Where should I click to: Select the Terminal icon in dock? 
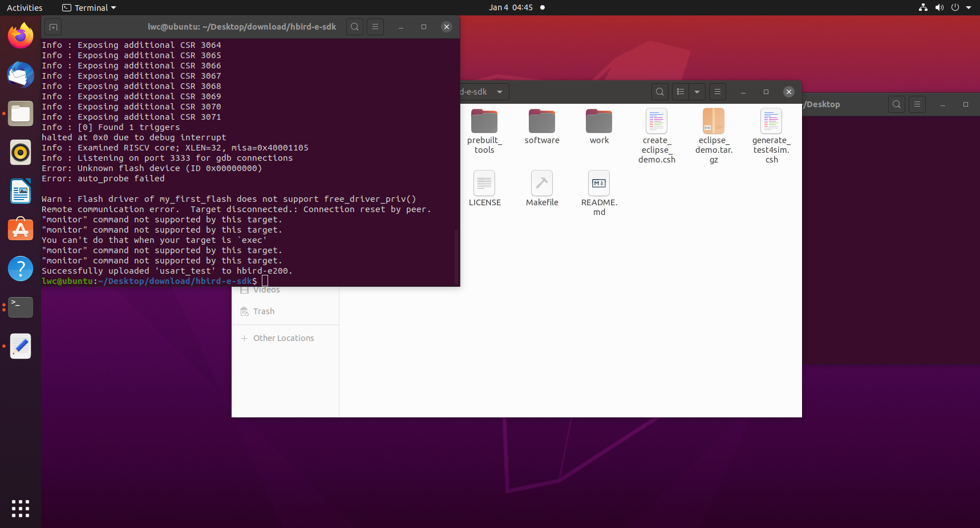click(x=21, y=307)
